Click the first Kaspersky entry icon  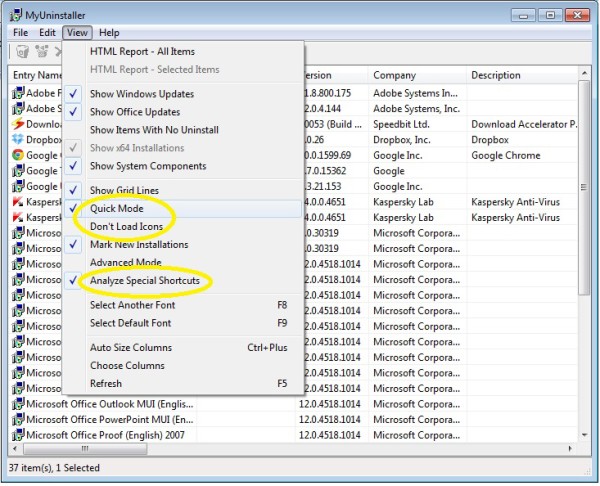(18, 202)
